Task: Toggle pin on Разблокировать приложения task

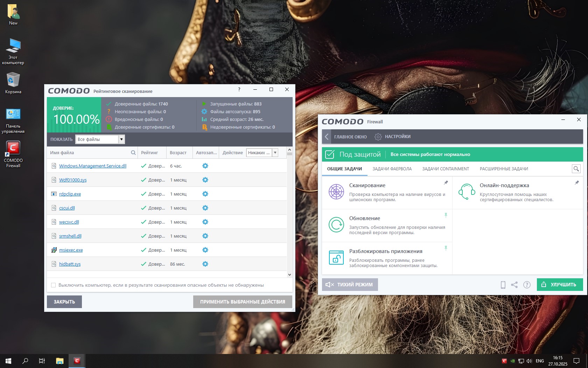Action: [x=446, y=248]
